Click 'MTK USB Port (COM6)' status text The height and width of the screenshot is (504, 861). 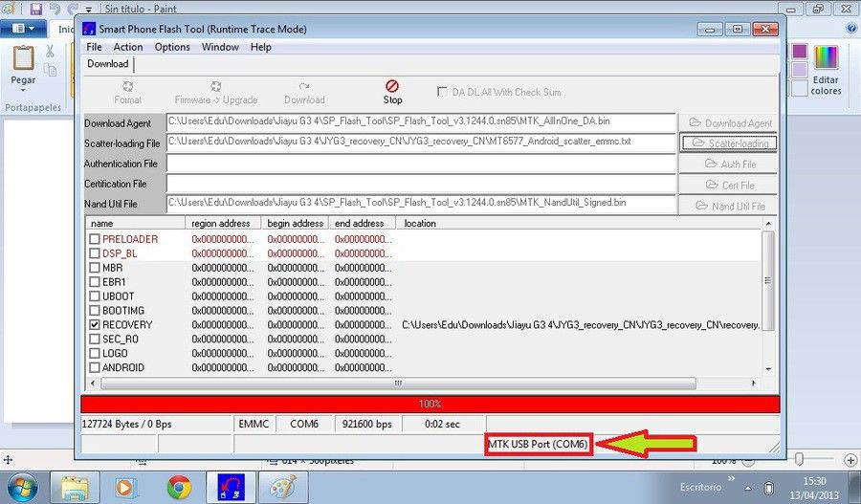[538, 444]
